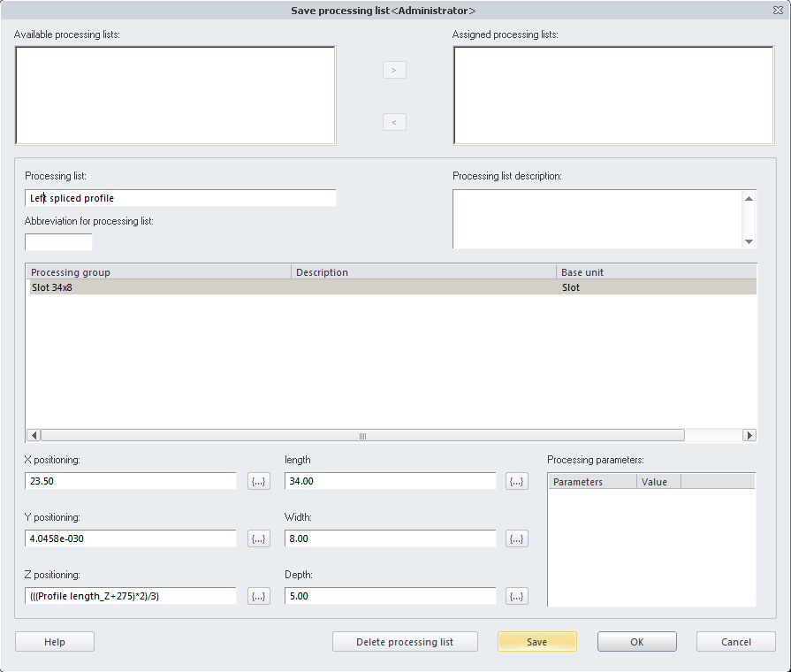Screen dimensions: 791x672
Task: Open formula editor for Depth field
Action: (517, 597)
